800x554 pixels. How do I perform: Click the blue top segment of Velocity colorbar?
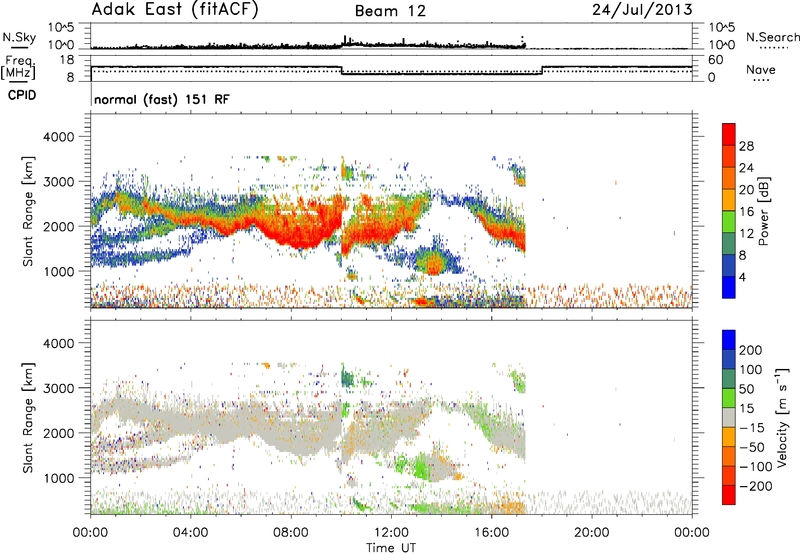tap(729, 340)
